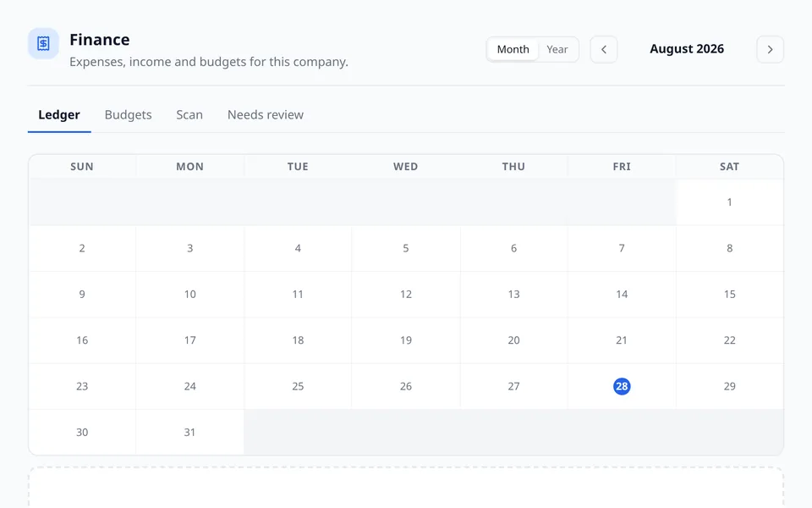Select day 5 on the calendar

click(x=406, y=248)
